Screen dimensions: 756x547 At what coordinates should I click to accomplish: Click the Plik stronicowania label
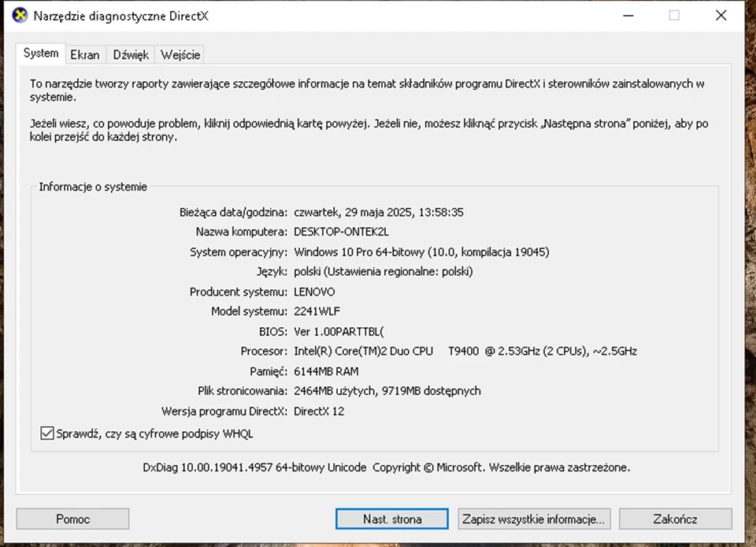click(243, 391)
